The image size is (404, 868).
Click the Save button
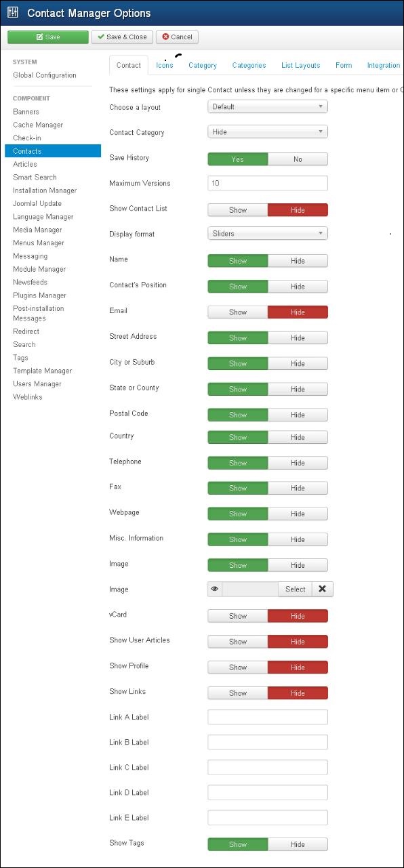(x=47, y=37)
